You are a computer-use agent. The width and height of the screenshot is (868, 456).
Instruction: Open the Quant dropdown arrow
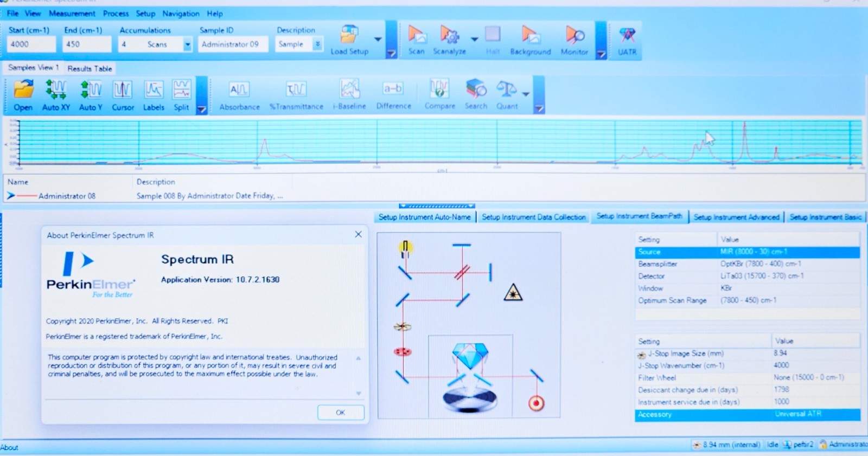tap(526, 94)
